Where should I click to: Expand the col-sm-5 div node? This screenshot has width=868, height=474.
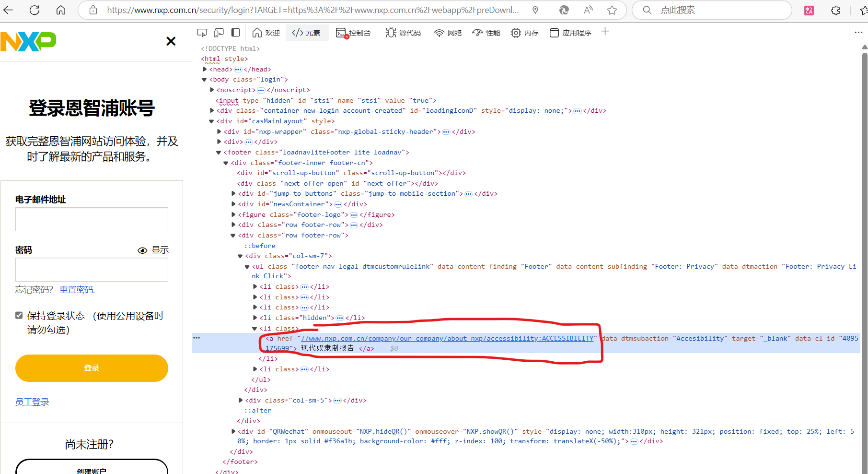tap(241, 400)
